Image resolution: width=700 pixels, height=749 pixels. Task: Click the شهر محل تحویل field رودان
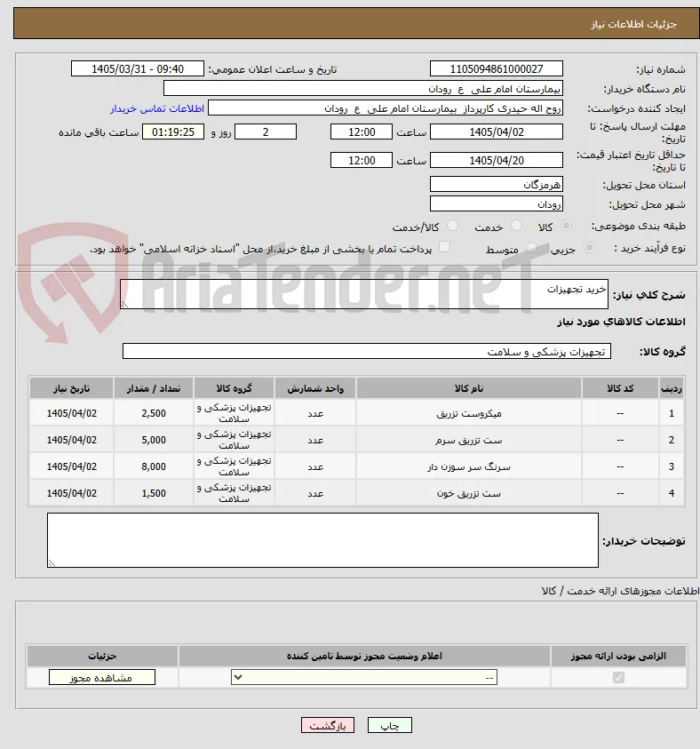(x=496, y=204)
